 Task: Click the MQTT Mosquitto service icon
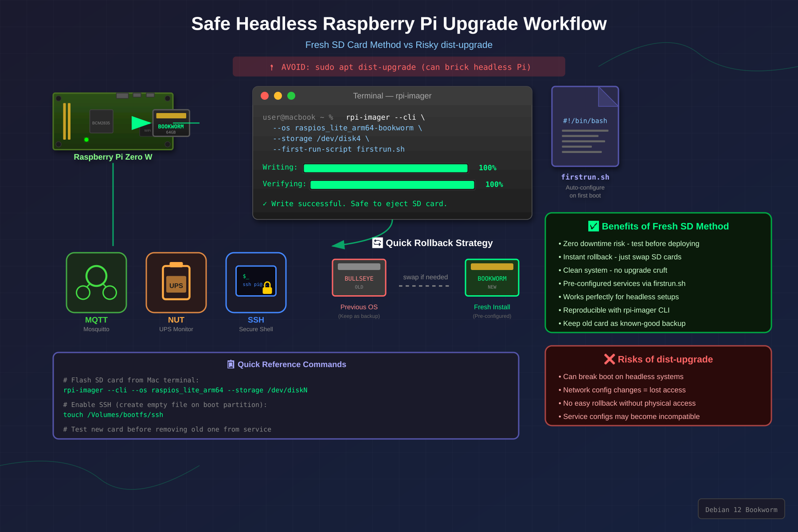pyautogui.click(x=96, y=282)
